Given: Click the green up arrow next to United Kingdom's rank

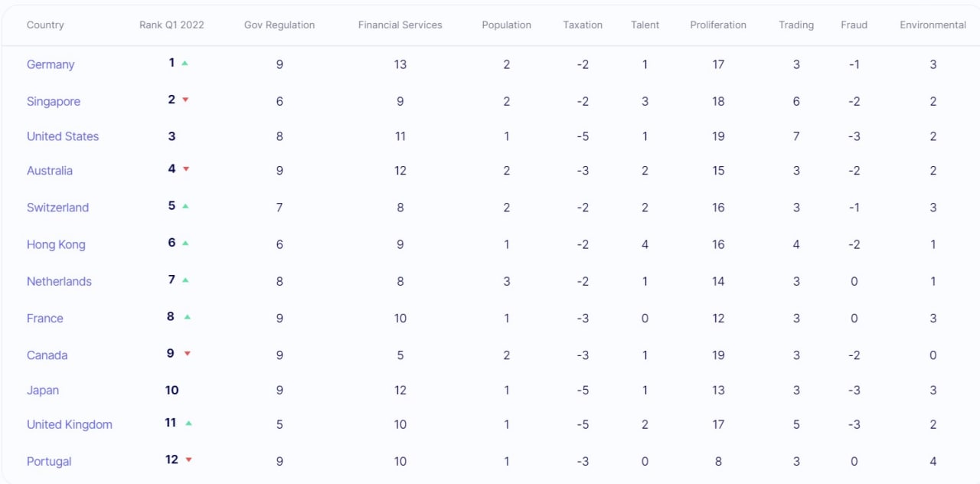Looking at the screenshot, I should [188, 423].
